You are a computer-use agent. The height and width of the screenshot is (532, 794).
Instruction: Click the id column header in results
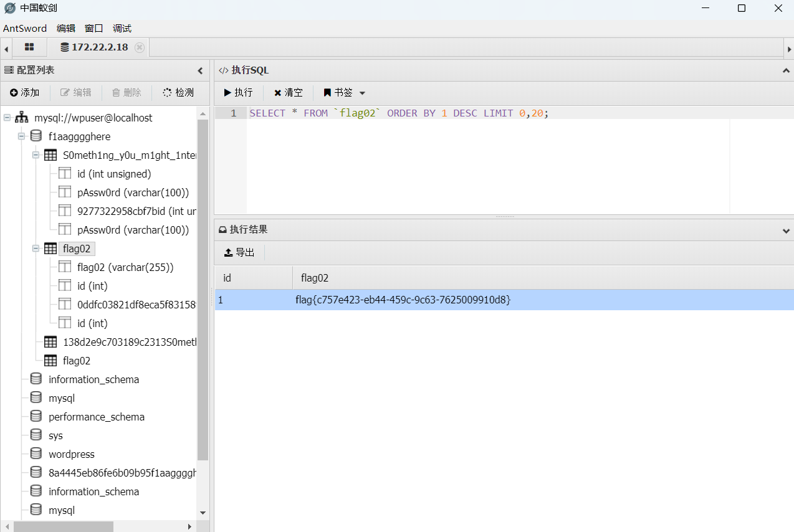(254, 278)
